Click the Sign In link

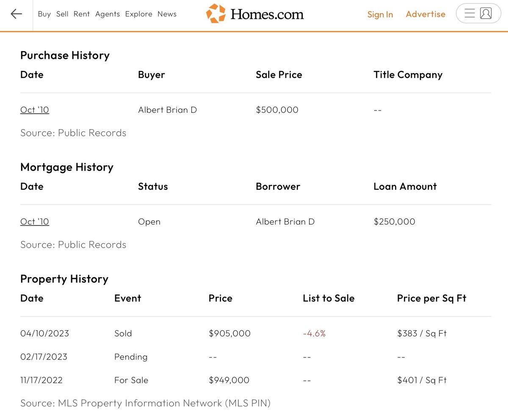[x=380, y=14]
